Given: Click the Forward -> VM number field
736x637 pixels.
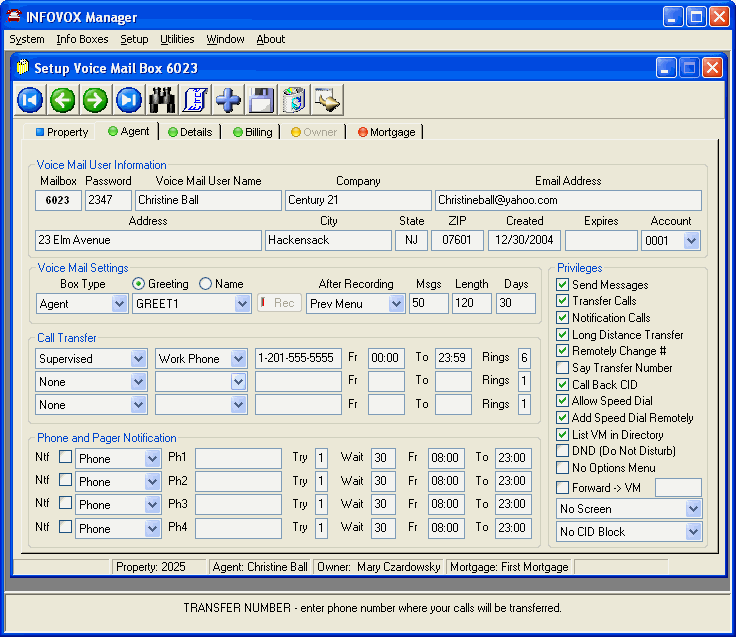Looking at the screenshot, I should (x=678, y=488).
